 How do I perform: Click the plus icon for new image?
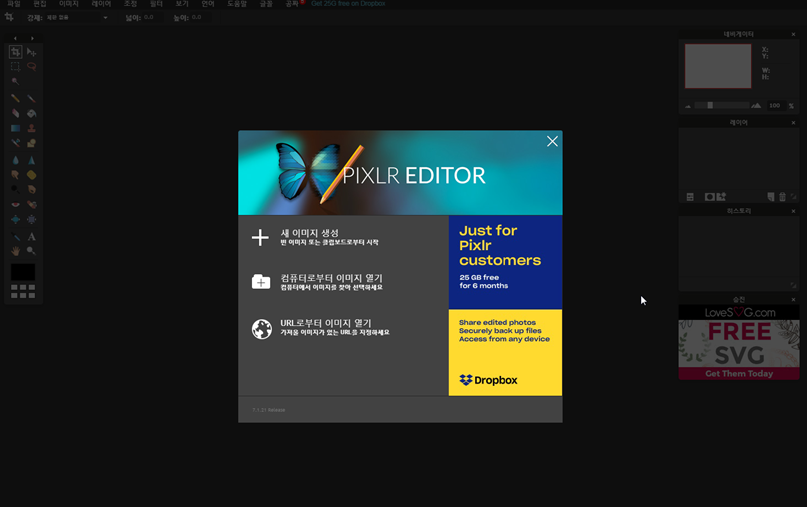pyautogui.click(x=260, y=237)
